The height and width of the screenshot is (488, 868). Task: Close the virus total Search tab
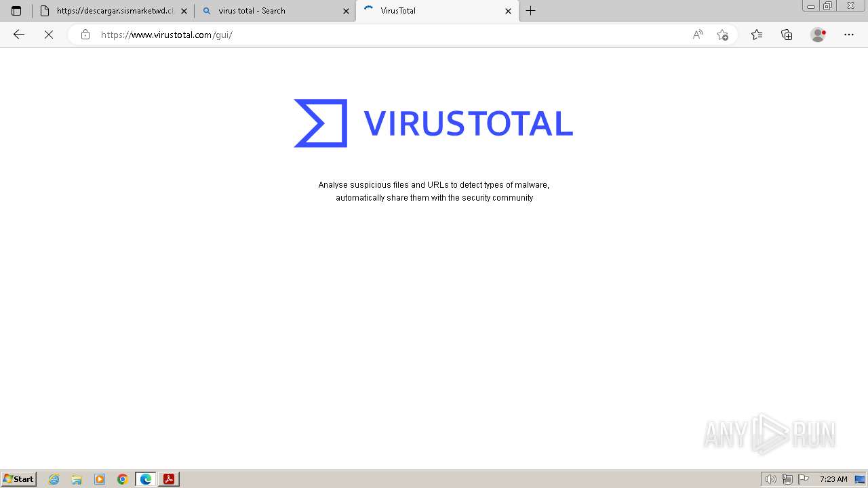click(346, 11)
